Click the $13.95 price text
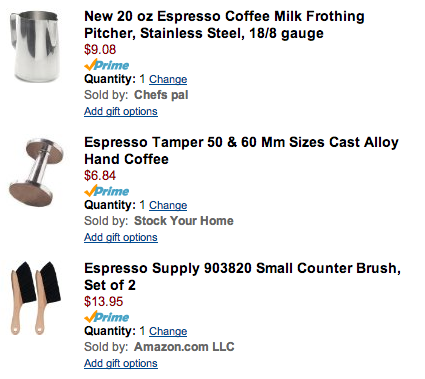425x379 pixels. pos(104,302)
